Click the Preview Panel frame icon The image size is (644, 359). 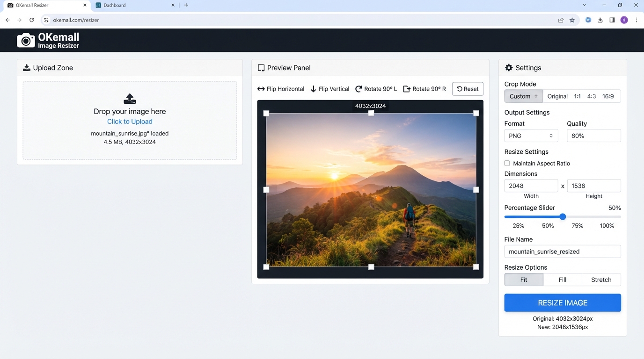[261, 68]
